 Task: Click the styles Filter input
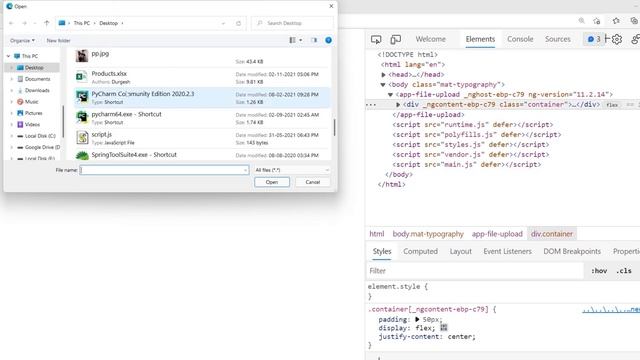[475, 271]
